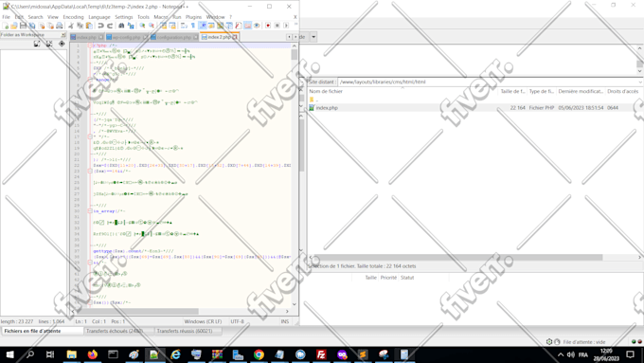The image size is (644, 363).
Task: Click the Notepad++ editor vertical scrollbar thumb
Action: point(295,55)
